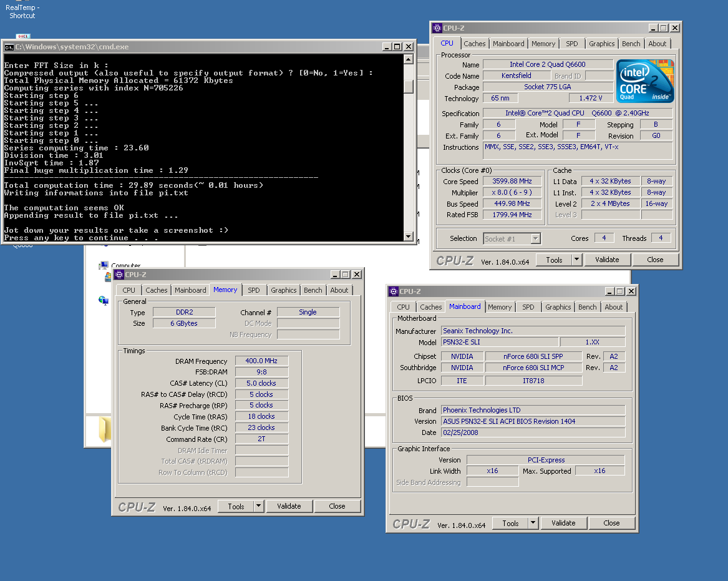
Task: Click Close button in the CPU window
Action: [x=655, y=260]
